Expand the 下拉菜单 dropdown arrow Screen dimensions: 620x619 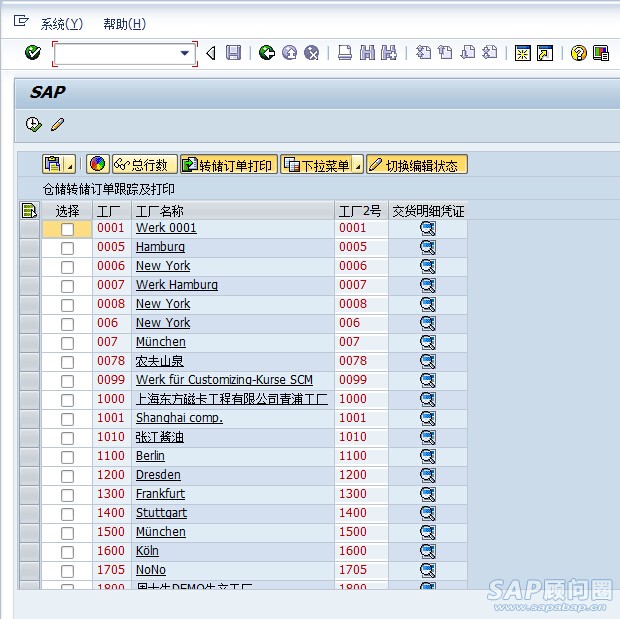coord(357,164)
